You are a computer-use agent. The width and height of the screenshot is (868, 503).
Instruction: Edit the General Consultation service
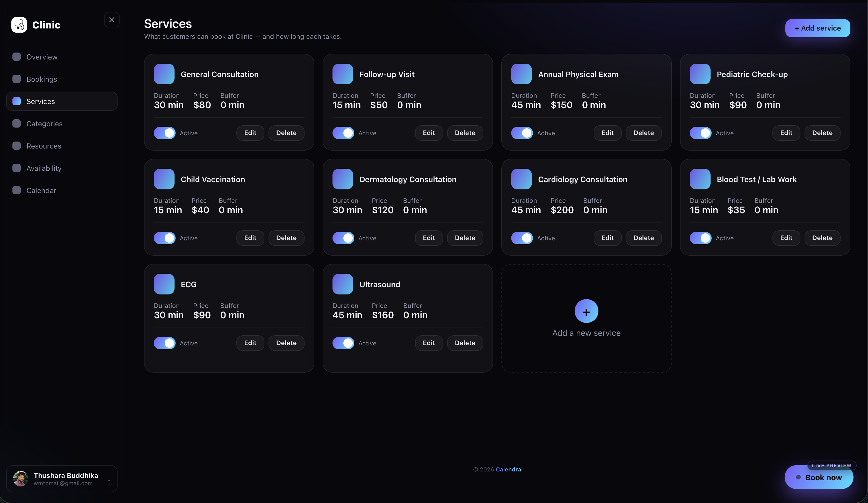[250, 133]
